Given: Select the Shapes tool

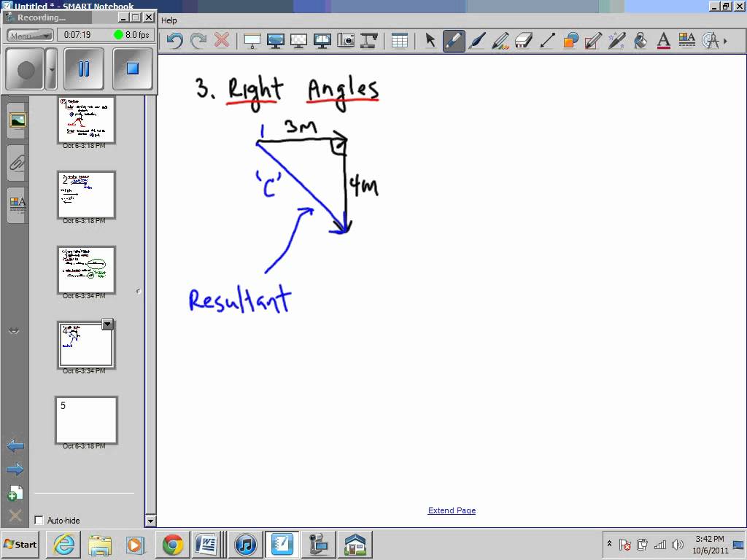Looking at the screenshot, I should (x=570, y=41).
